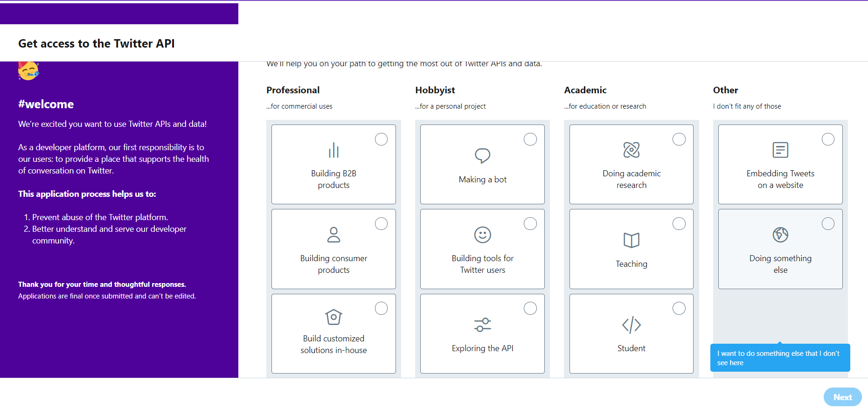Click the sliders icon on Exploring the API
This screenshot has width=868, height=409.
pyautogui.click(x=482, y=325)
